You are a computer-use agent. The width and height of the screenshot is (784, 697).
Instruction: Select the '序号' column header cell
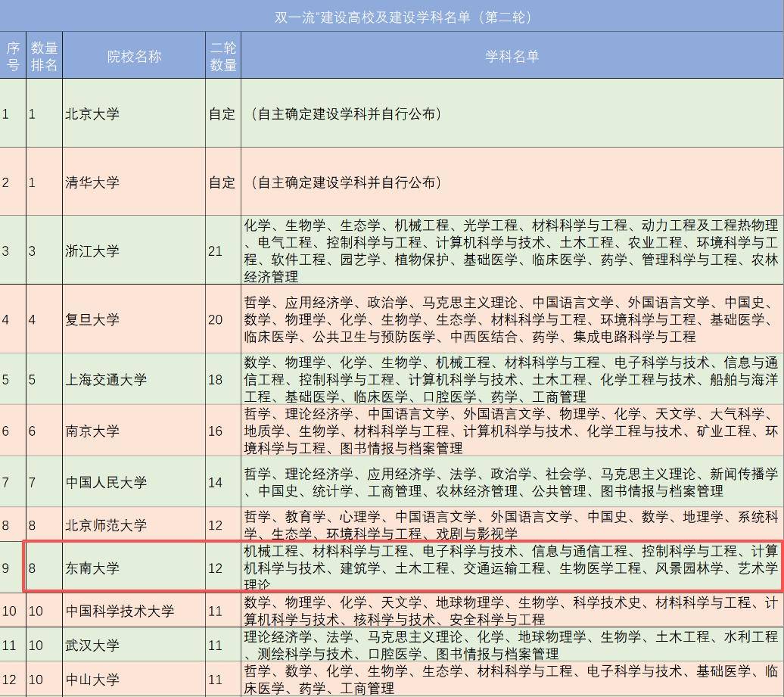[x=12, y=57]
